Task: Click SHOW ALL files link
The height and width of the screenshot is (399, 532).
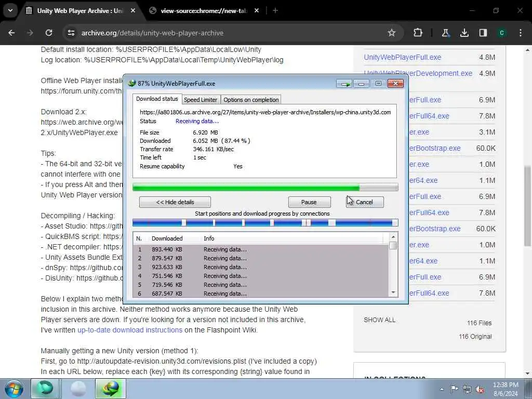Action: (379, 320)
